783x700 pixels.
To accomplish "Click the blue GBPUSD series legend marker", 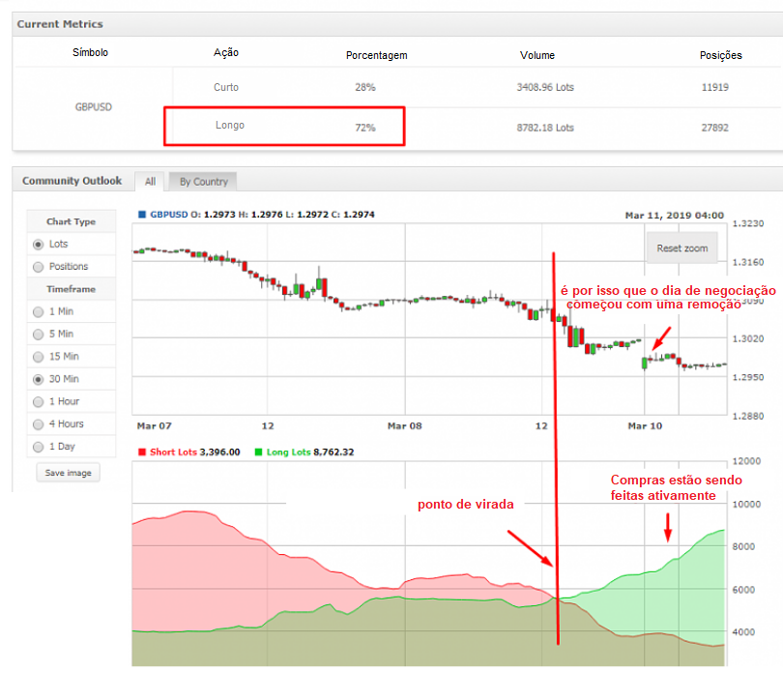I will tap(142, 215).
